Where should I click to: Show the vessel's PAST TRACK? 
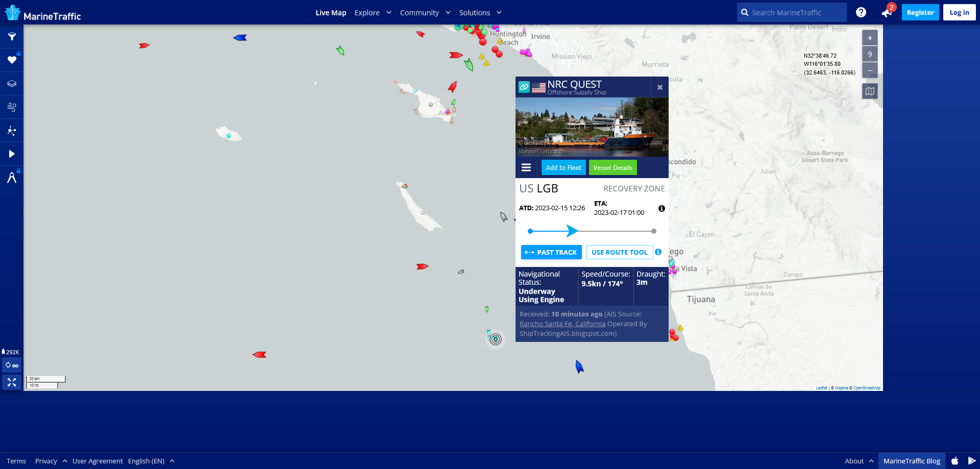coord(551,252)
